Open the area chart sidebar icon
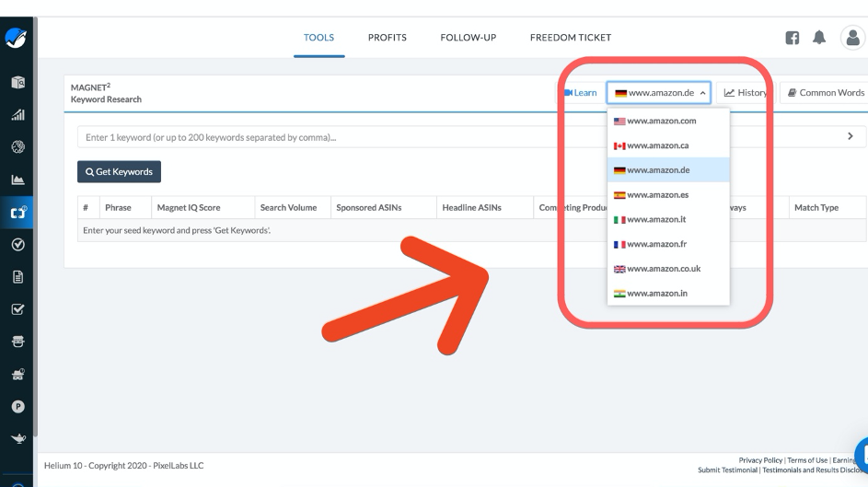Viewport: 868px width, 487px height. click(x=17, y=180)
